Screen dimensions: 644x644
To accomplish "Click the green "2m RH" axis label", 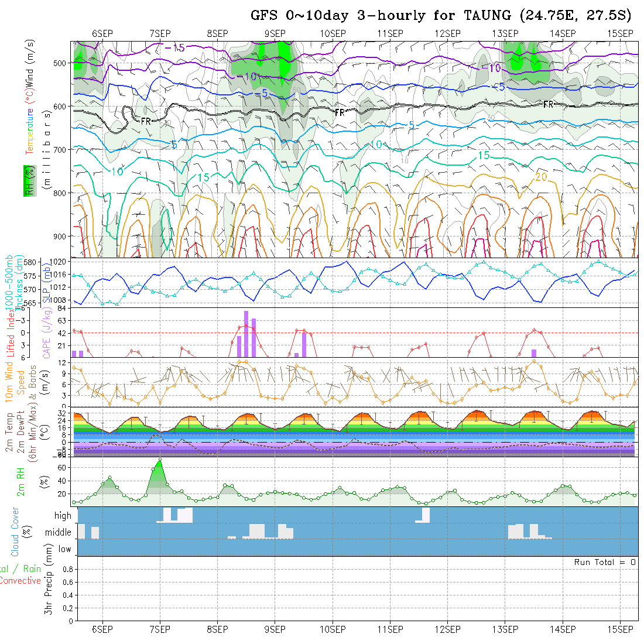I will (20, 481).
